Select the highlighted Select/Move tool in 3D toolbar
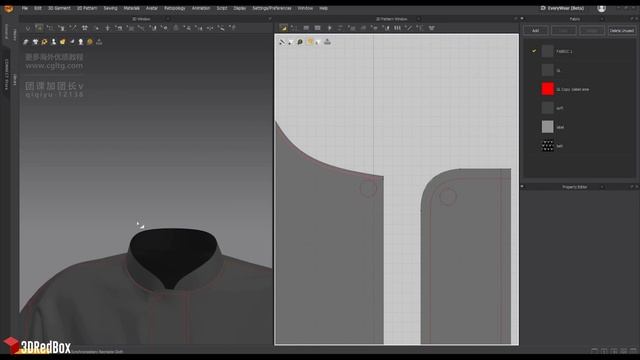 coord(39,28)
